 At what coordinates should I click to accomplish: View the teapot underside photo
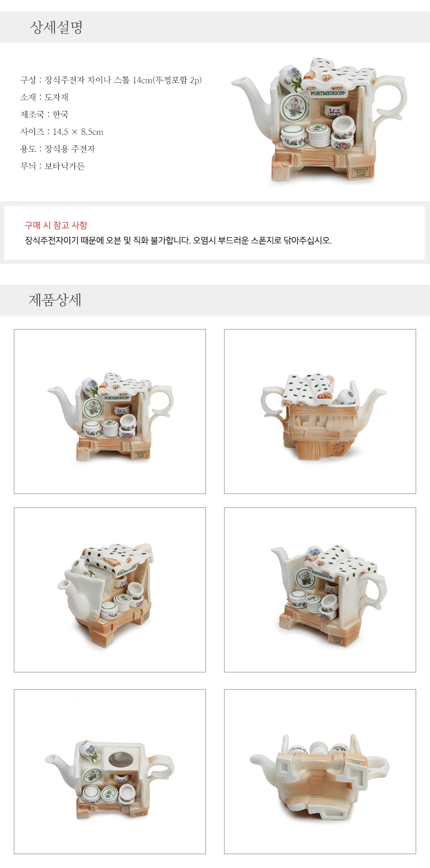click(320, 771)
